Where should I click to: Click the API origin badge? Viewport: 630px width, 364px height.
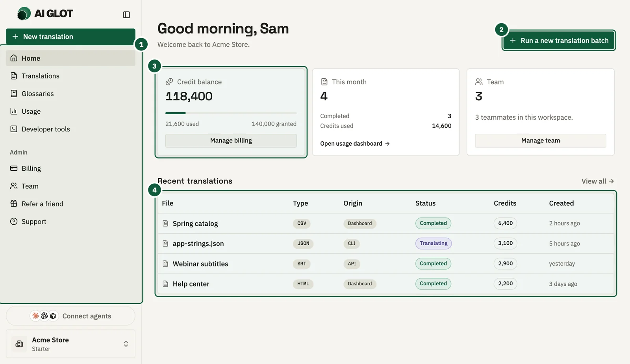click(x=352, y=264)
